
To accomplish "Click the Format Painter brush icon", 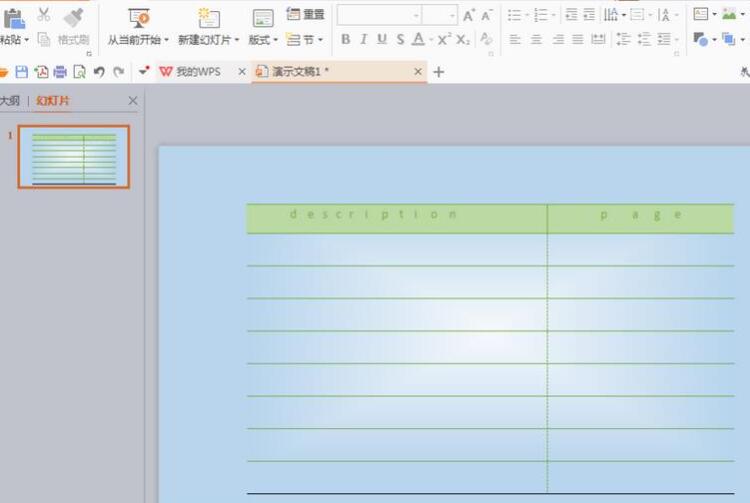I will (74, 18).
